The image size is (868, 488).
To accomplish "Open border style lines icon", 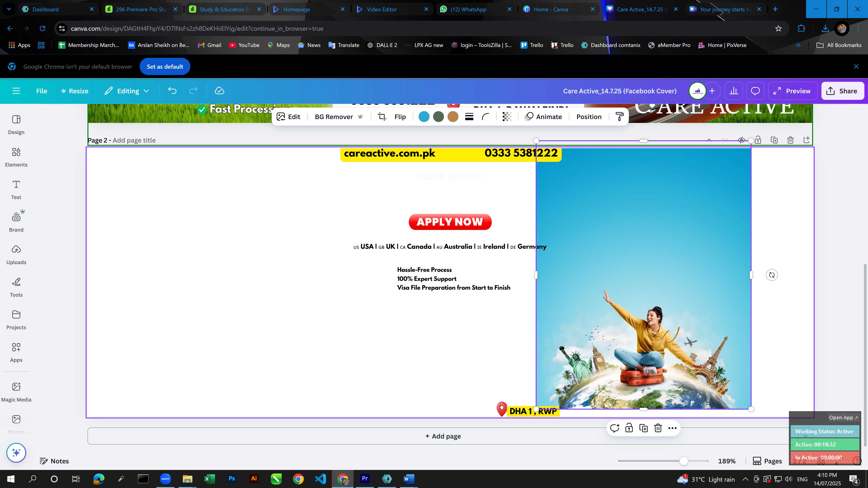I will pyautogui.click(x=469, y=117).
